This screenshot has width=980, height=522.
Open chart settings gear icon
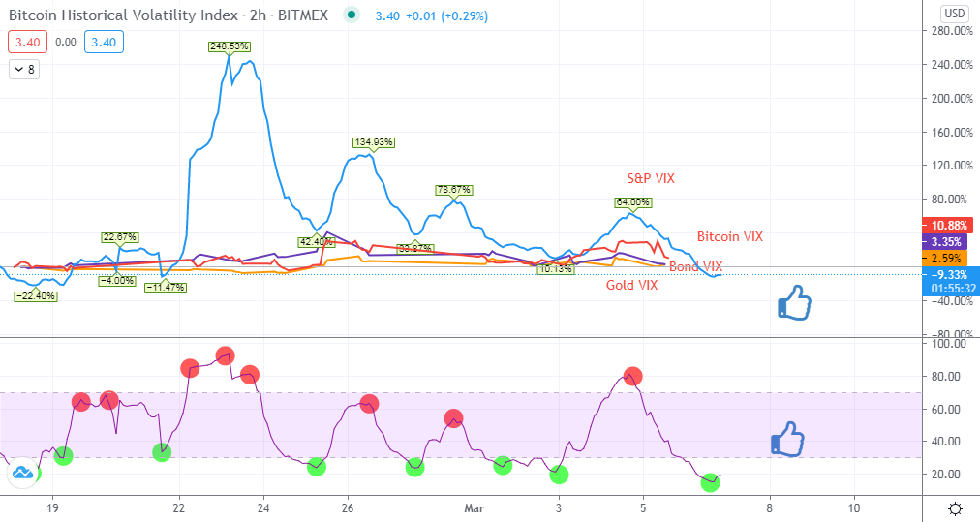tap(955, 508)
